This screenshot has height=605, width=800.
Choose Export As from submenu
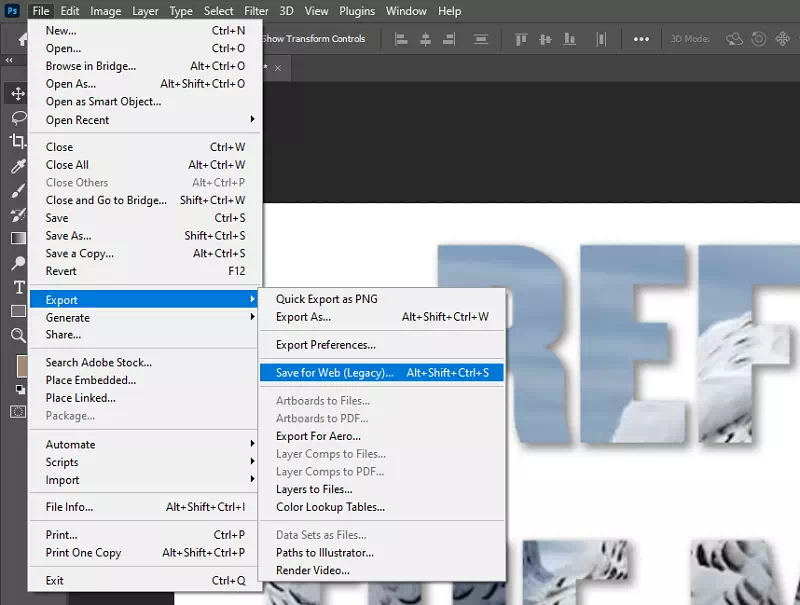point(382,317)
